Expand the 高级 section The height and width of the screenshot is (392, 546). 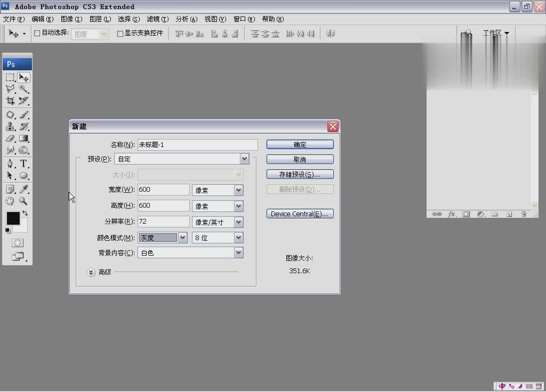(91, 272)
